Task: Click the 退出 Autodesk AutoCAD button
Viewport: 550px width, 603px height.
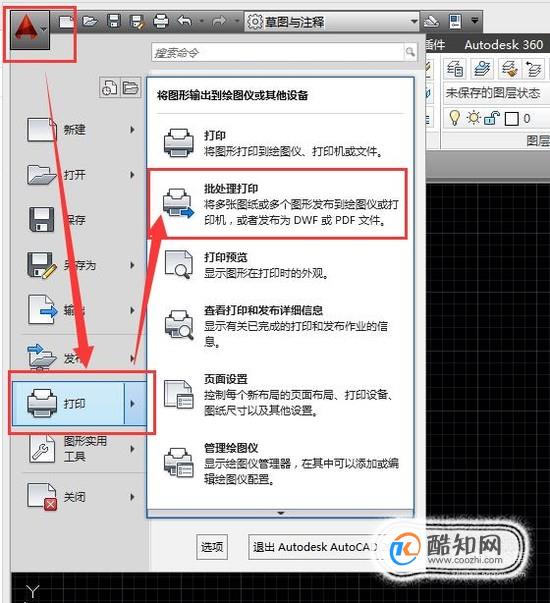Action: tap(315, 546)
